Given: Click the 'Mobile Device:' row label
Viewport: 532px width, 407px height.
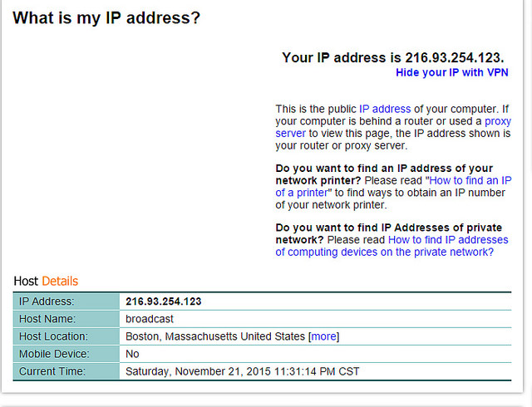Looking at the screenshot, I should click(53, 354).
